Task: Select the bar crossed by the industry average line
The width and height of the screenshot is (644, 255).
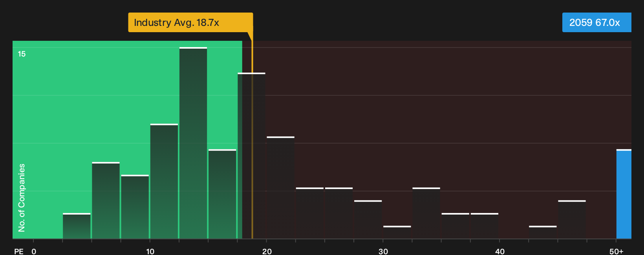Action: coord(251,156)
